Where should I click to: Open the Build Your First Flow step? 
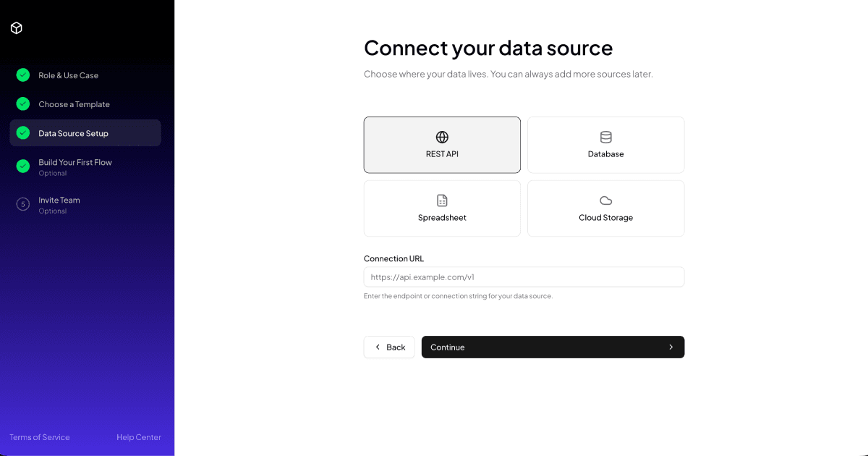coord(75,163)
